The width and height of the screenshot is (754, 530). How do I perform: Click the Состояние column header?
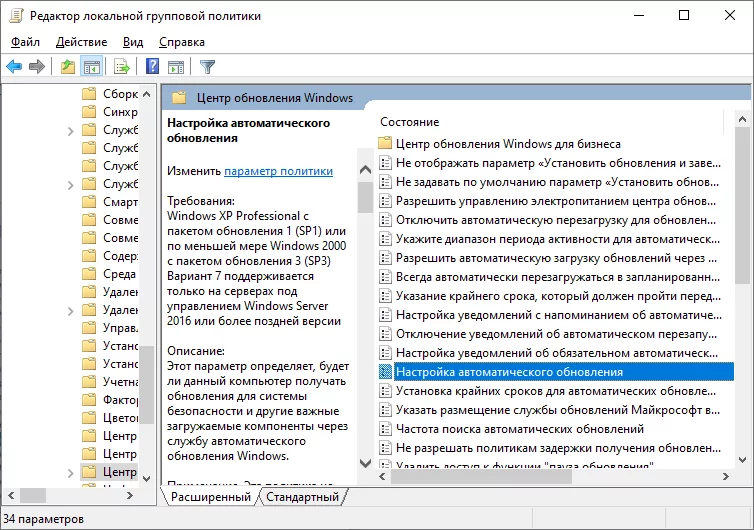409,122
